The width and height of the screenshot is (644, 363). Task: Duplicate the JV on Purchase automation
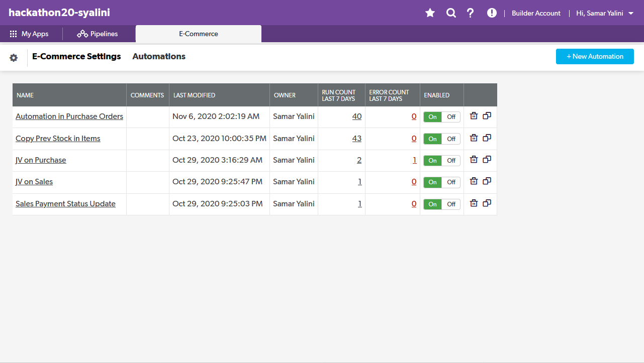[487, 160]
